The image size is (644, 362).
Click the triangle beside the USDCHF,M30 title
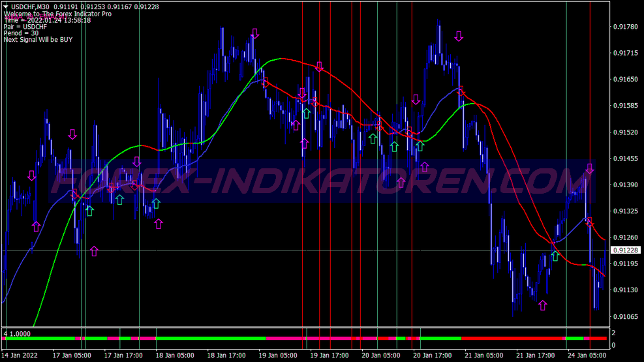[6, 7]
